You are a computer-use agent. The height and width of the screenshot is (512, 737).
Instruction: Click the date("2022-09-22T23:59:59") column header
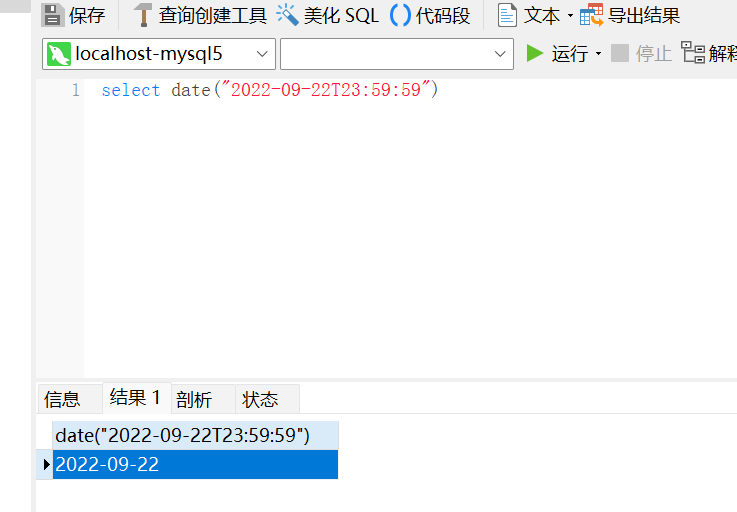click(x=195, y=435)
